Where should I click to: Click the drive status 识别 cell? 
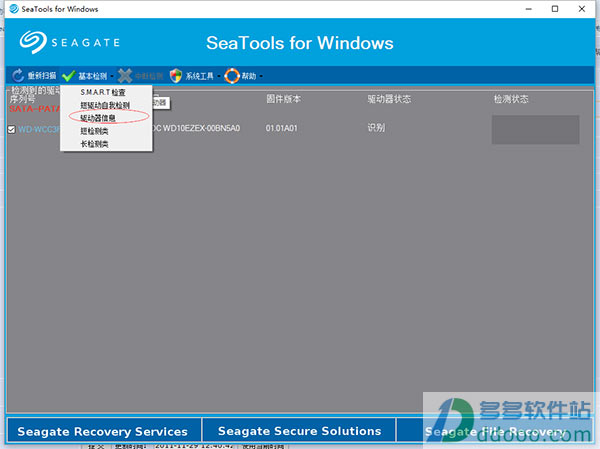tap(376, 128)
